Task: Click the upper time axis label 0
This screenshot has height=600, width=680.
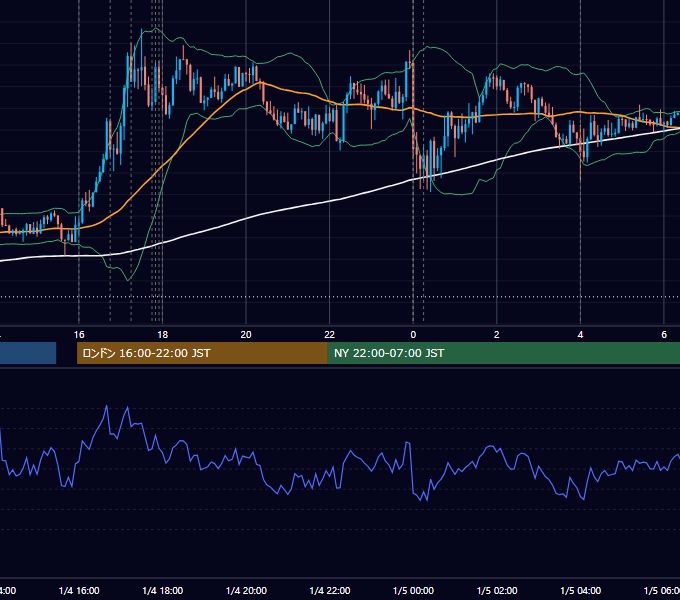Action: 413,335
